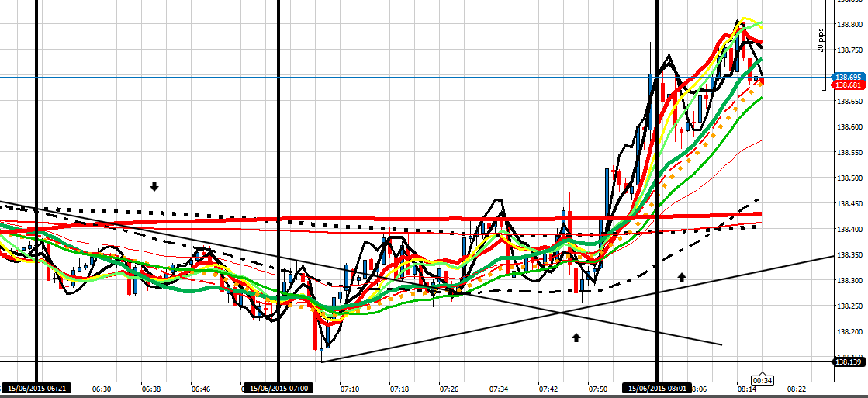This screenshot has height=398, width=868.
Task: Click the 138.300 price axis label
Action: pyautogui.click(x=851, y=281)
